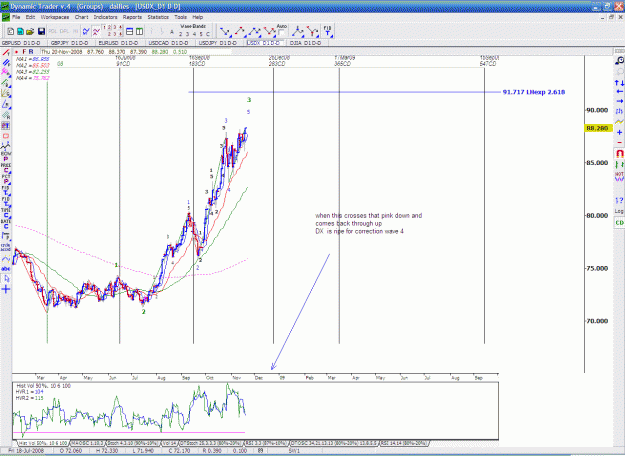The image size is (625, 456).
Task: Toggle Wave Bands level 4
Action: click(194, 34)
